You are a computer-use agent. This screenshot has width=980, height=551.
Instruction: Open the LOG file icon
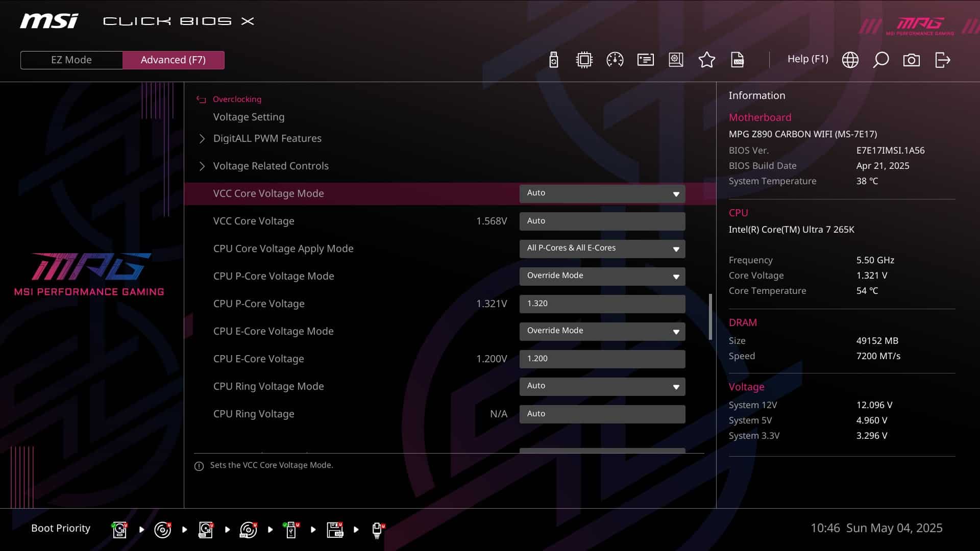[738, 60]
